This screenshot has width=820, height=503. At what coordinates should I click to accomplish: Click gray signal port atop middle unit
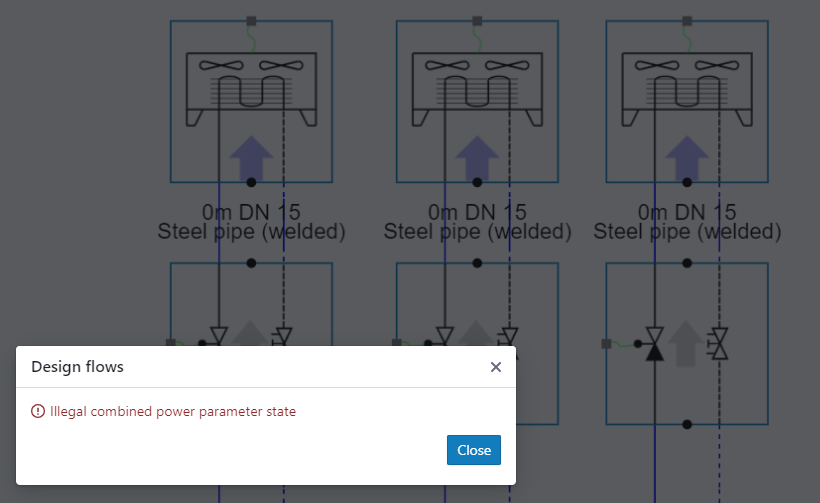pyautogui.click(x=477, y=20)
